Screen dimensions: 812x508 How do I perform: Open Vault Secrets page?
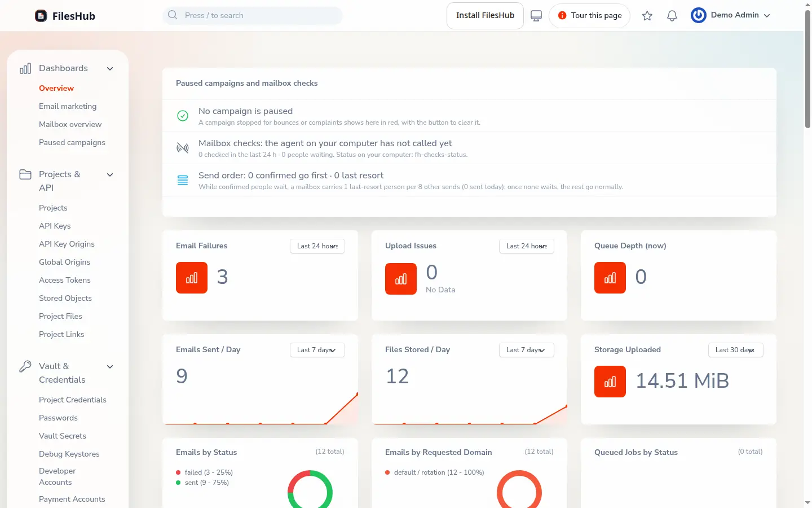[63, 436]
